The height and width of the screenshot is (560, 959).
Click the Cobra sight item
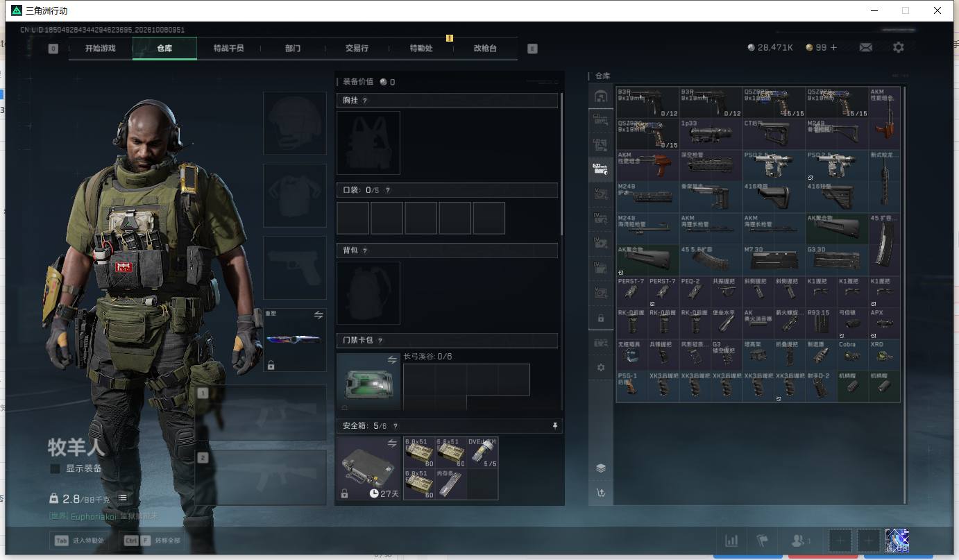pos(852,354)
